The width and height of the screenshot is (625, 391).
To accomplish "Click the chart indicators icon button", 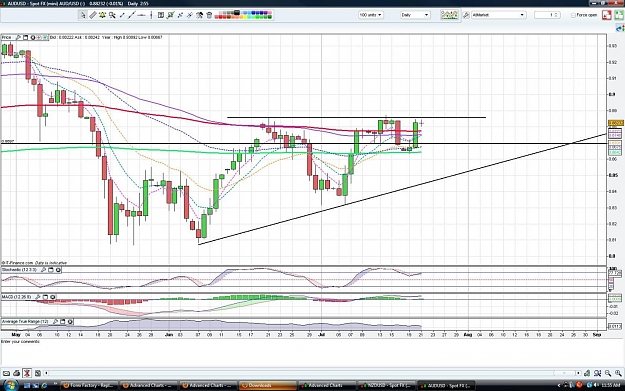I will [x=449, y=15].
